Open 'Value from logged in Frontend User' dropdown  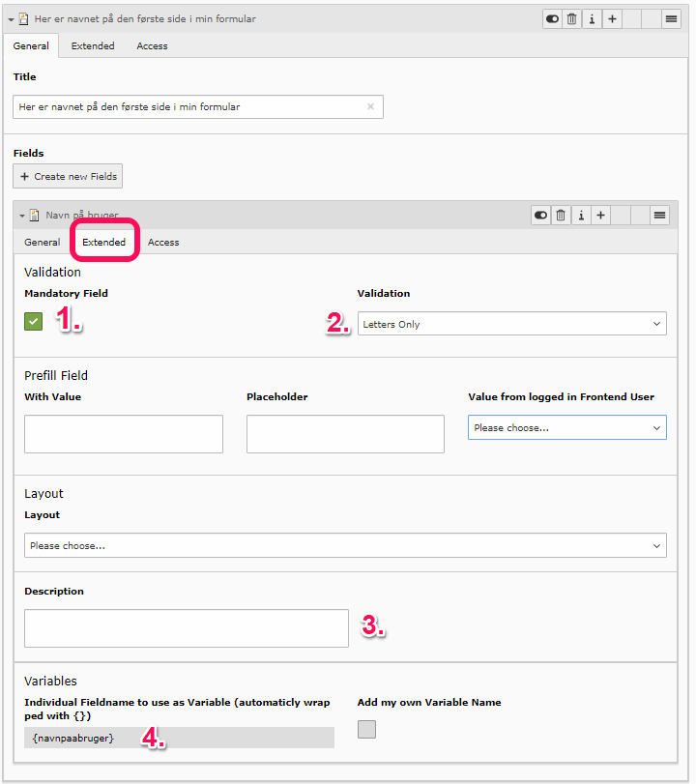[566, 427]
